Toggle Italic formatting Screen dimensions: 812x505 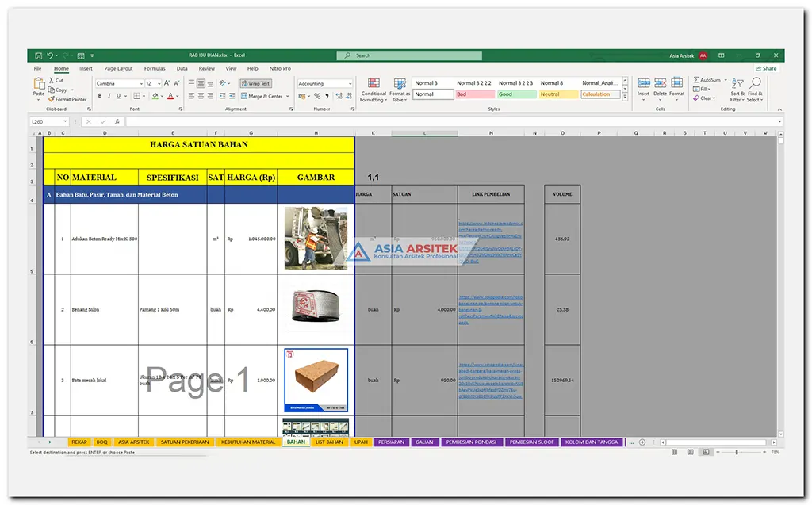tap(109, 97)
